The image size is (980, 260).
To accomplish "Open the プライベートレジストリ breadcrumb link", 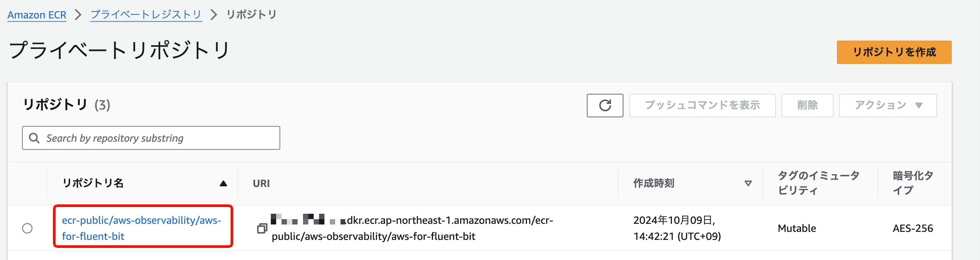I will pos(146,15).
